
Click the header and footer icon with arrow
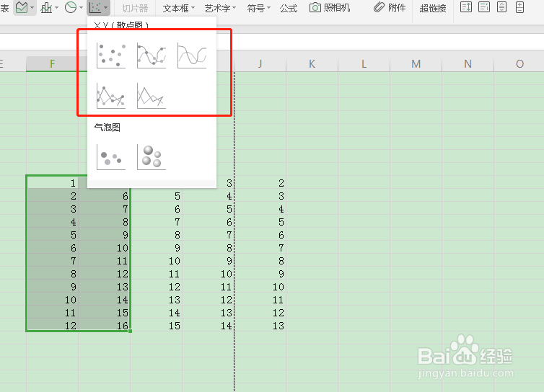tap(466, 7)
